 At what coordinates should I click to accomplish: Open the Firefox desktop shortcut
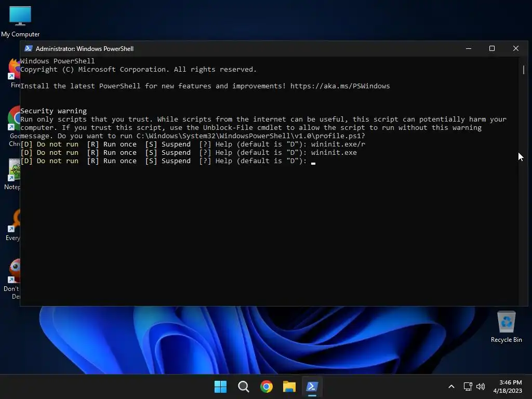point(14,73)
